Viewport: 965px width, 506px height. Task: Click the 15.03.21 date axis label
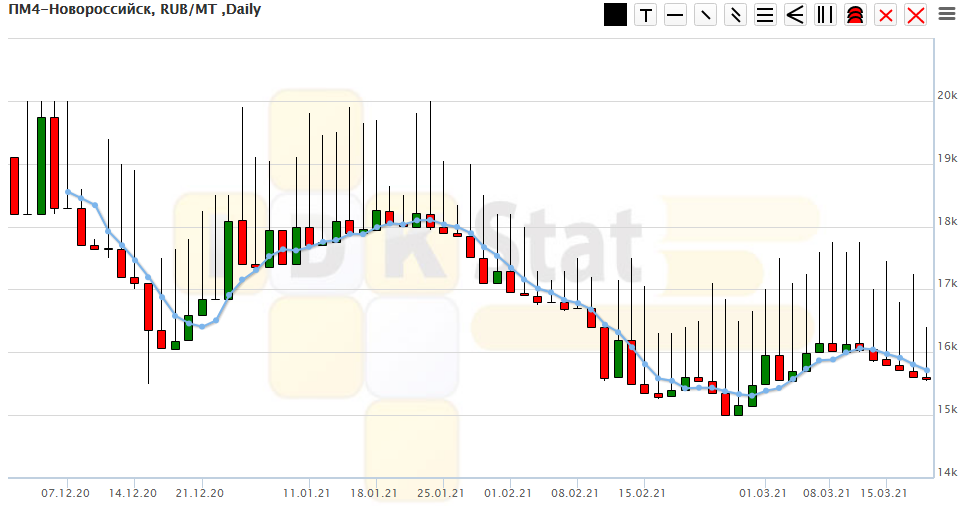click(884, 492)
